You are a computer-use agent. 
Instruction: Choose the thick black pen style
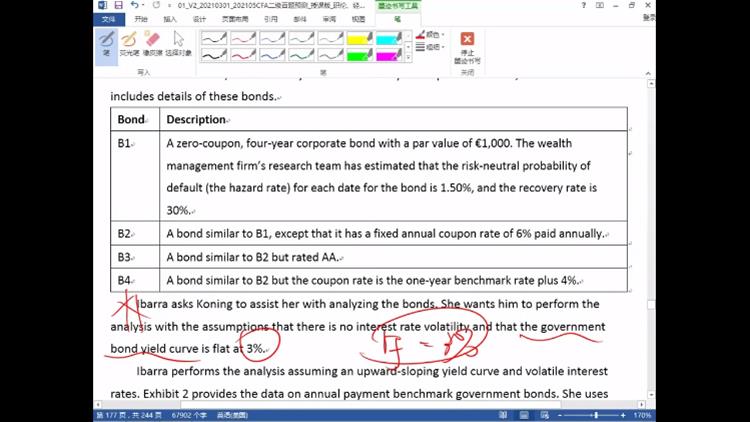(214, 55)
